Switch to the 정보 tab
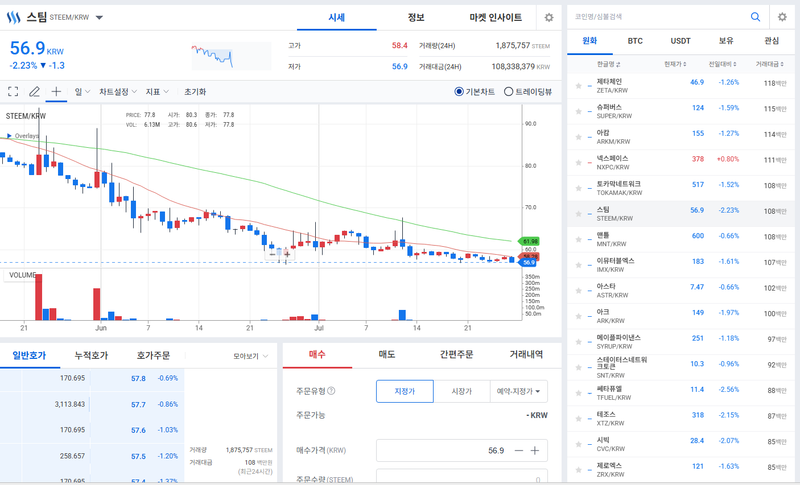Viewport: 800px width, 485px height. tap(416, 17)
